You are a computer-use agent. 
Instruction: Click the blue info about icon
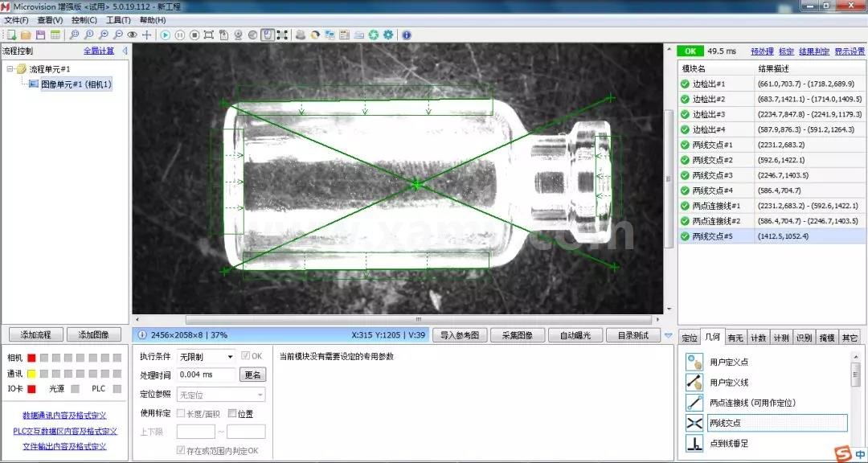(407, 35)
